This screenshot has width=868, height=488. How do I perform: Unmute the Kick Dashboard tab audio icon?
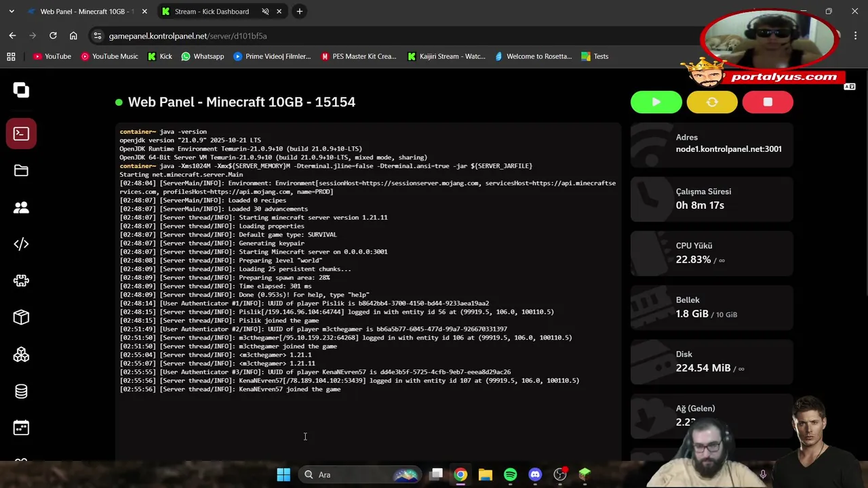pyautogui.click(x=265, y=12)
